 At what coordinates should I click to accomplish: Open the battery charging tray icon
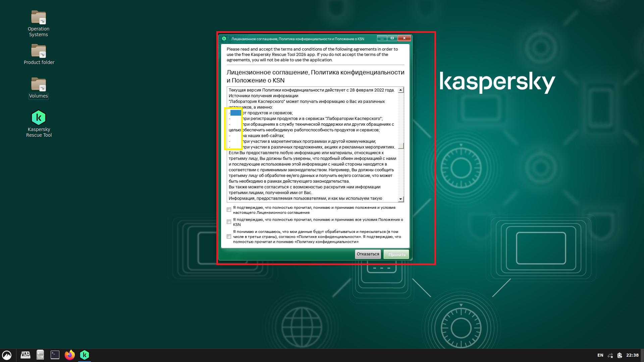pyautogui.click(x=620, y=355)
